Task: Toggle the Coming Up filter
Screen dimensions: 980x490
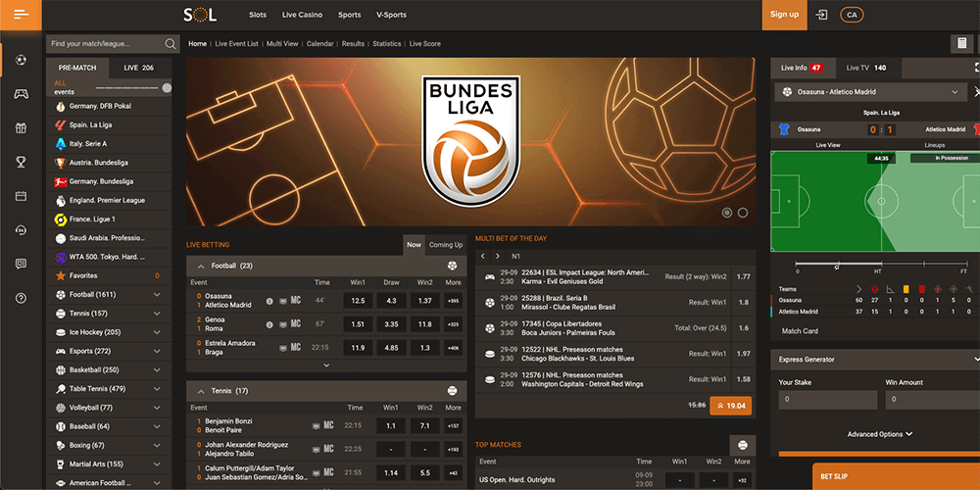Action: tap(446, 245)
